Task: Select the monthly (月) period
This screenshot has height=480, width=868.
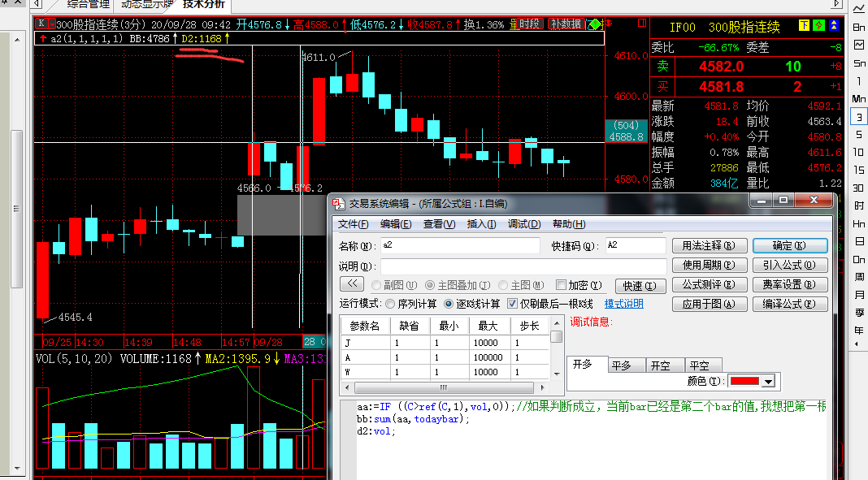Action: 858,295
